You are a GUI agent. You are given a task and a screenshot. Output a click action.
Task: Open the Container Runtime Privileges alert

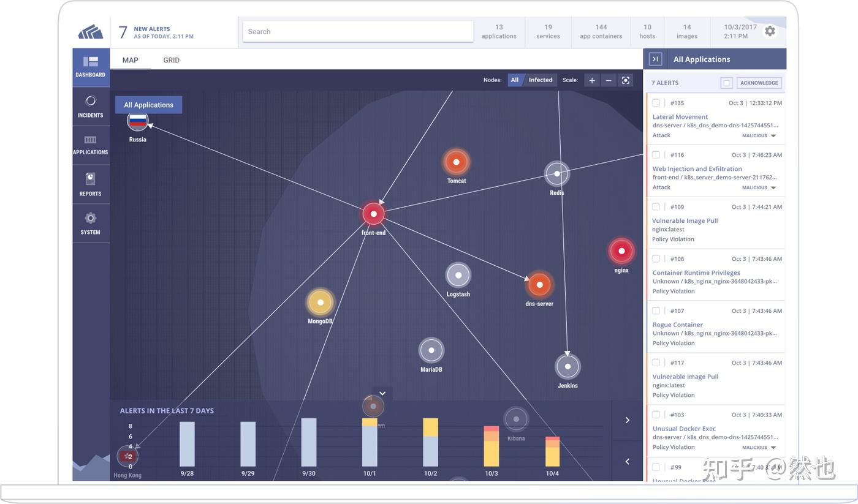(696, 273)
